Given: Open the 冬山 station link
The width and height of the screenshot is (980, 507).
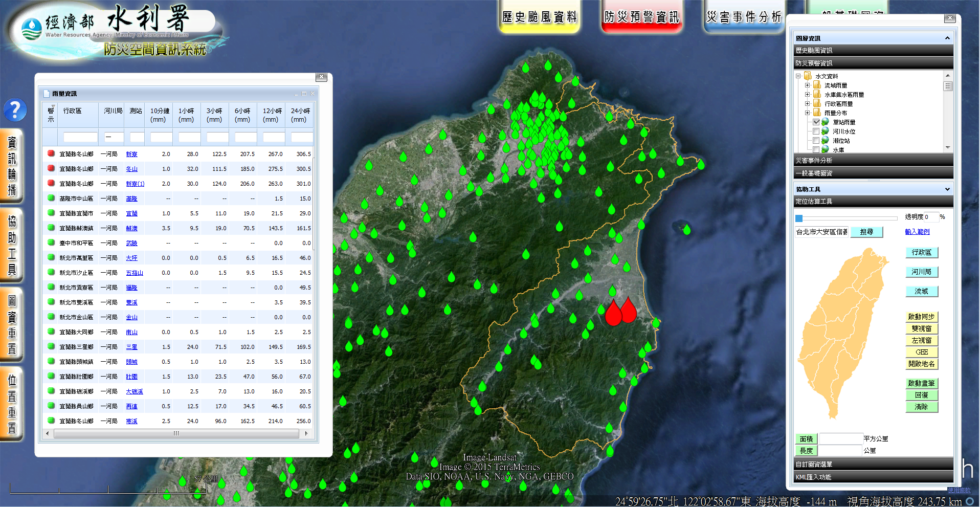Looking at the screenshot, I should [x=131, y=169].
